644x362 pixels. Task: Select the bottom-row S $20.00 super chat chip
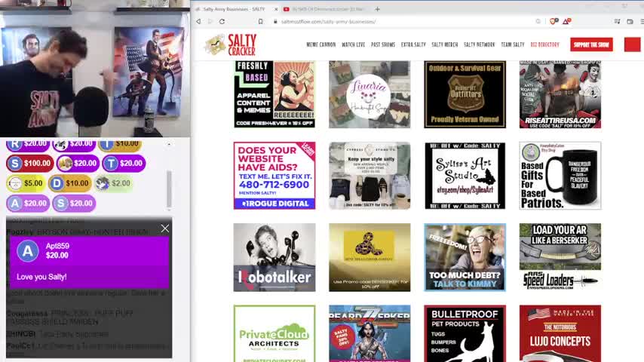(73, 203)
